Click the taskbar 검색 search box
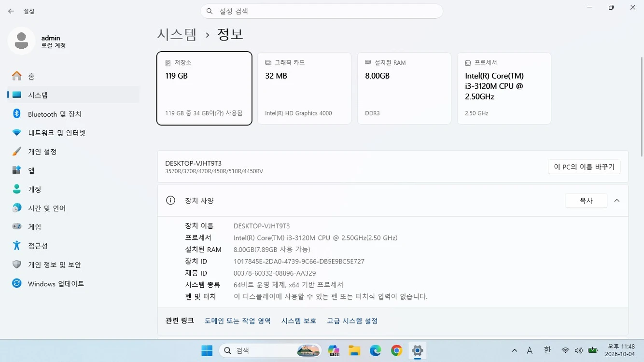The image size is (644, 362). point(270,350)
